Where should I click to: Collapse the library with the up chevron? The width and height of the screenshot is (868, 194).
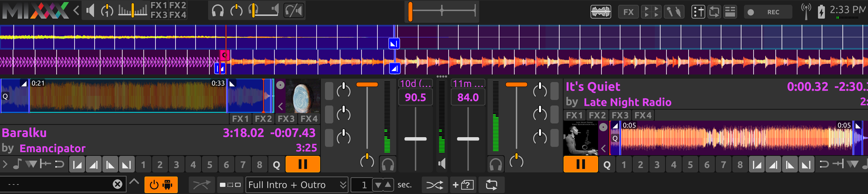(134, 182)
